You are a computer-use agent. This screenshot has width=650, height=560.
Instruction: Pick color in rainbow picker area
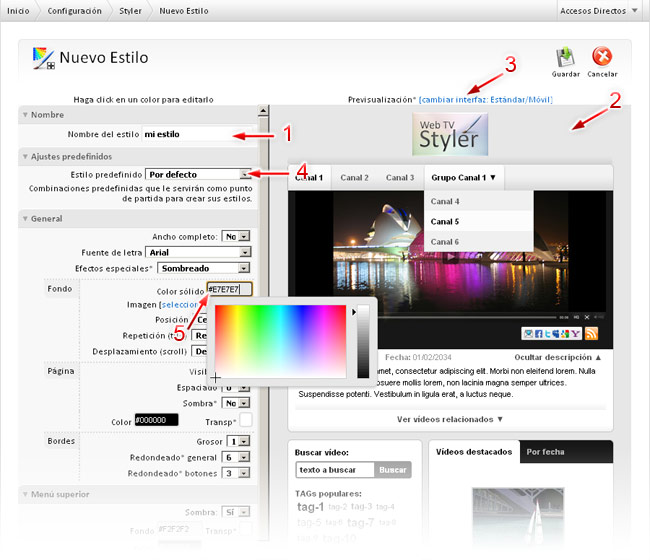coord(280,342)
